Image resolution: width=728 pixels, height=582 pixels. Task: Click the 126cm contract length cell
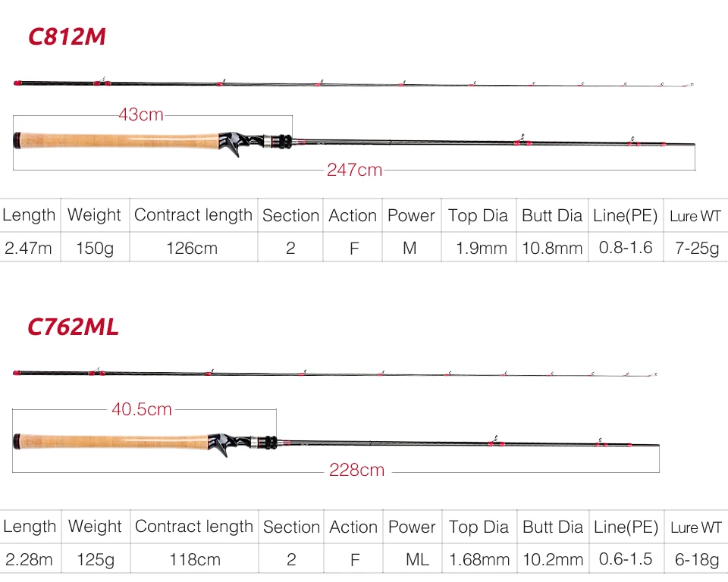click(x=193, y=247)
